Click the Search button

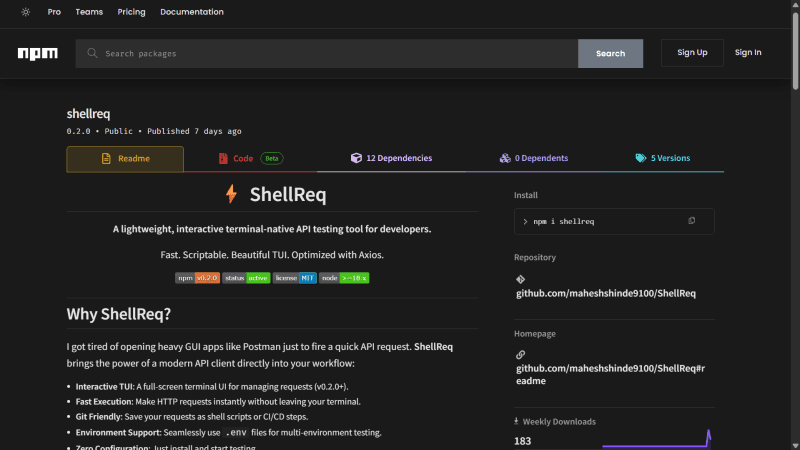click(x=610, y=54)
